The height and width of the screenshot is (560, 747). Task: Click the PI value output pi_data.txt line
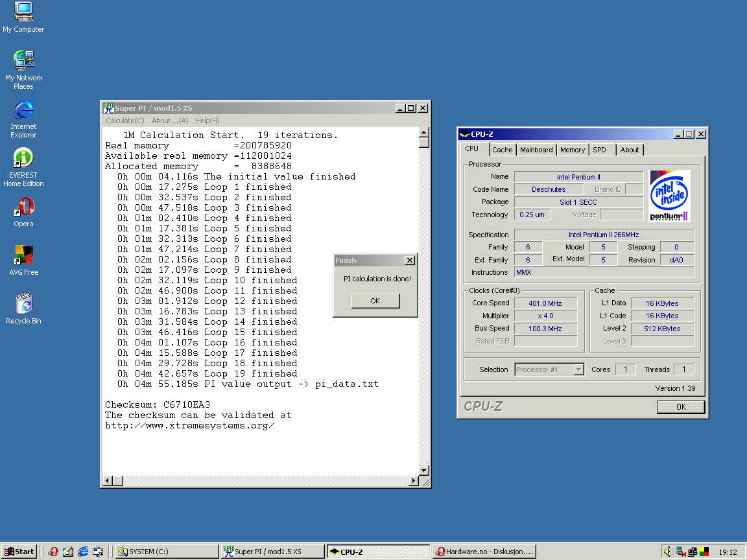(x=248, y=384)
